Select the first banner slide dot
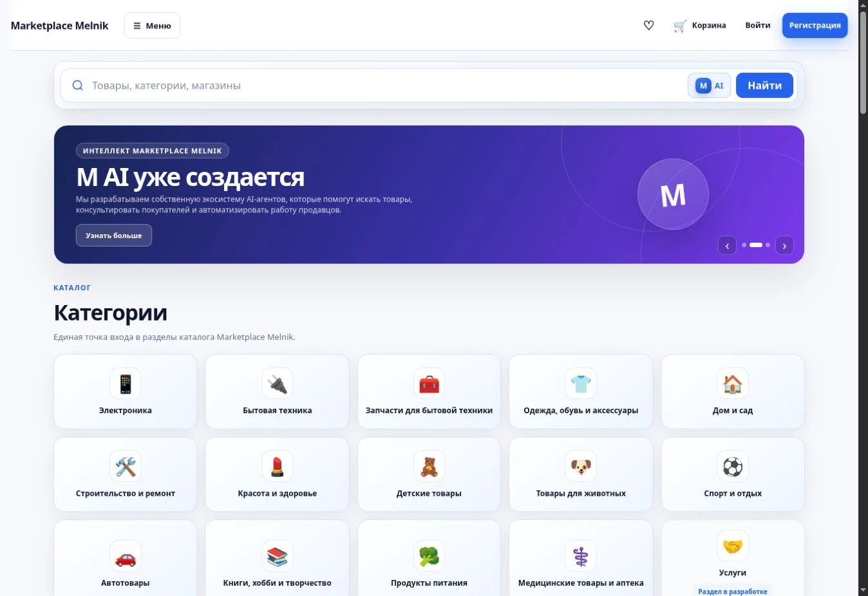The height and width of the screenshot is (596, 868). (744, 245)
